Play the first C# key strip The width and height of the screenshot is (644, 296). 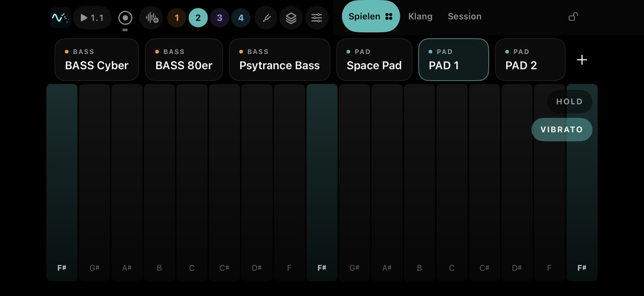point(224,183)
